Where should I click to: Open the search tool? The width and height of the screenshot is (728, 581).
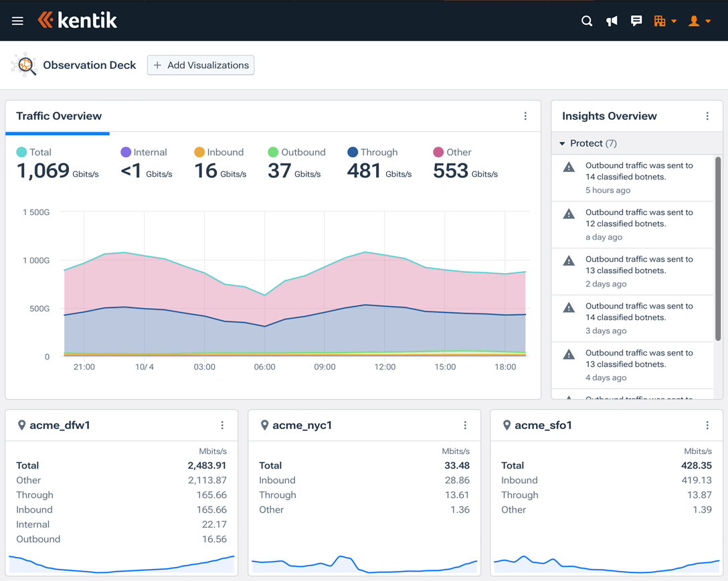click(587, 21)
